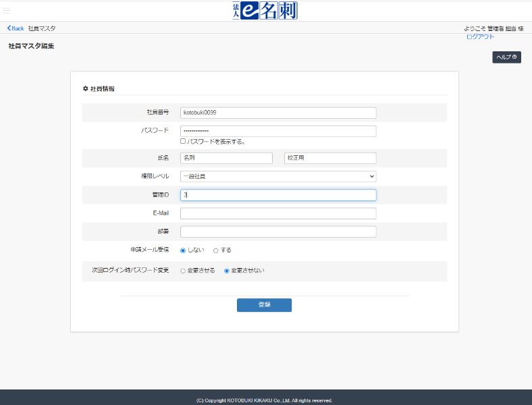Click the 管理ID input field
This screenshot has height=405, width=532.
278,195
